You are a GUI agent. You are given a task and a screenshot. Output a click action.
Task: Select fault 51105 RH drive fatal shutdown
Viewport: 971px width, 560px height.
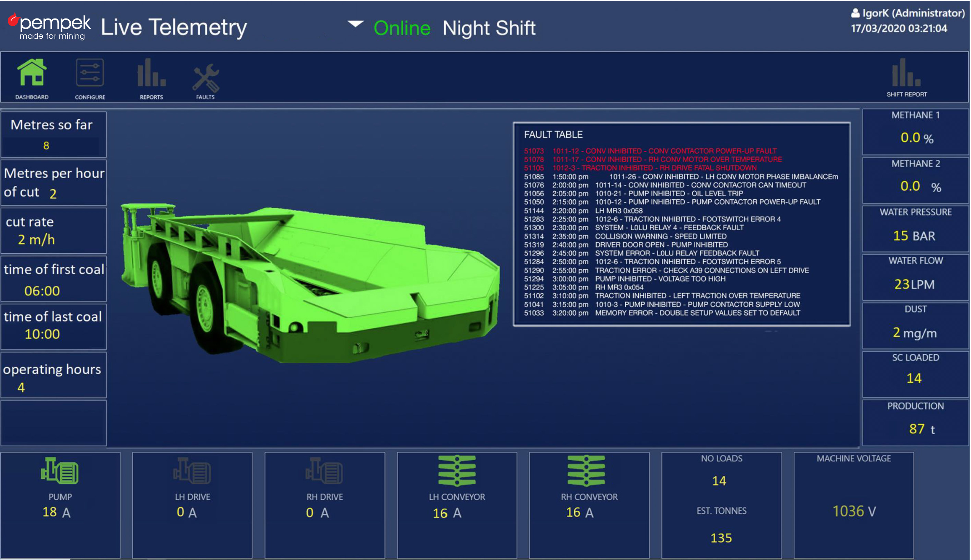pos(640,168)
